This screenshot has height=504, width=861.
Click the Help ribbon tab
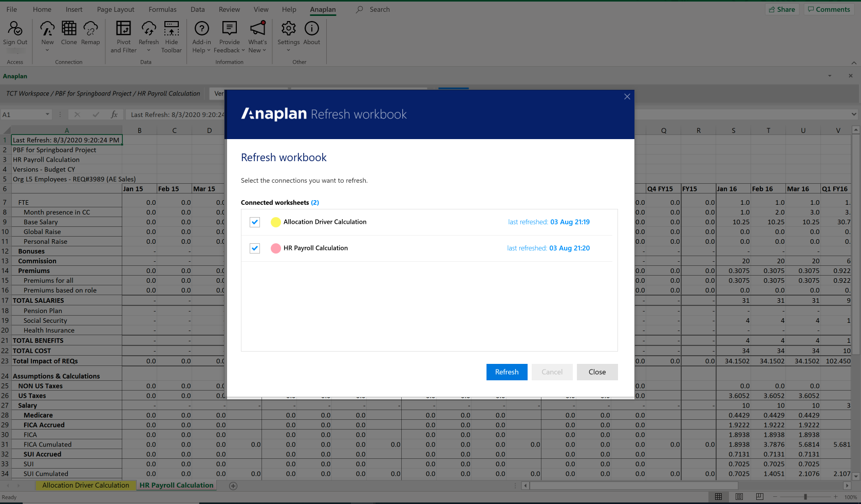pyautogui.click(x=289, y=9)
